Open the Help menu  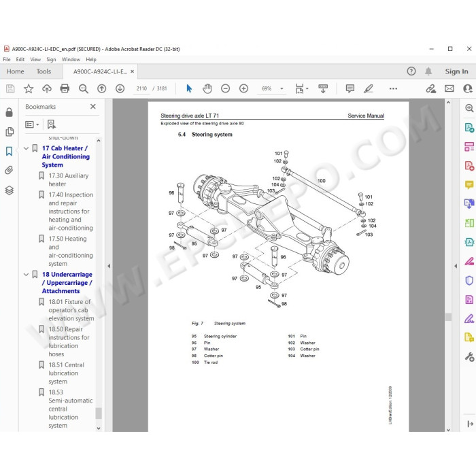[91, 60]
